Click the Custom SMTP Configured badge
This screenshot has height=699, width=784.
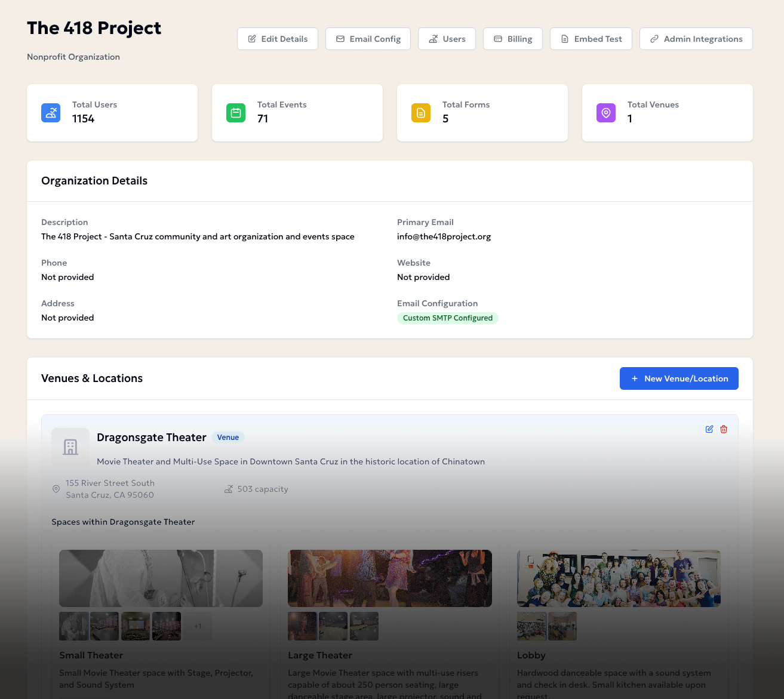pos(448,318)
